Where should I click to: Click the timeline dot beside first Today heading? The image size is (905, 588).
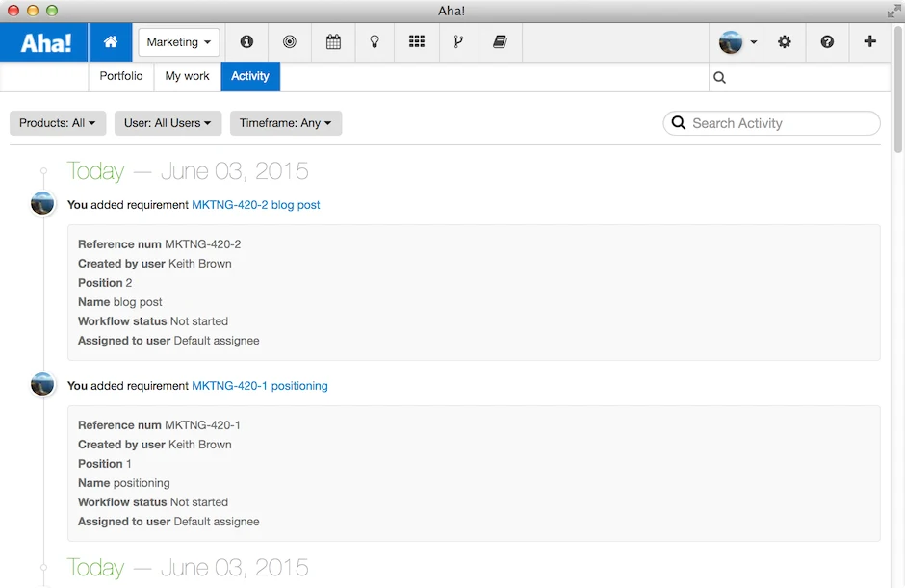click(x=44, y=170)
